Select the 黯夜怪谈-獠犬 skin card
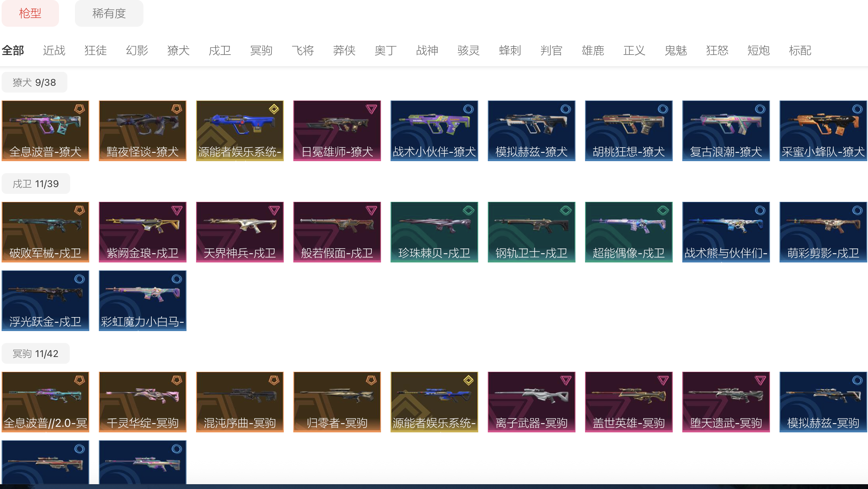 click(143, 131)
